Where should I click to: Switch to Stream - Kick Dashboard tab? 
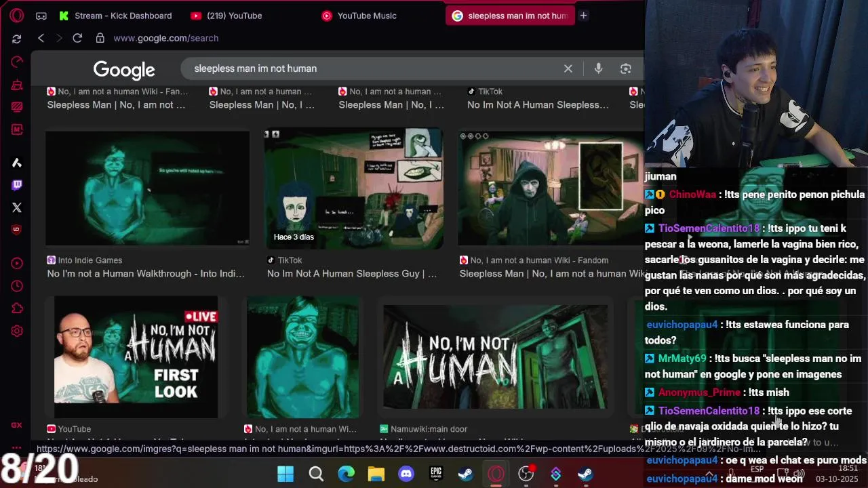tap(115, 16)
